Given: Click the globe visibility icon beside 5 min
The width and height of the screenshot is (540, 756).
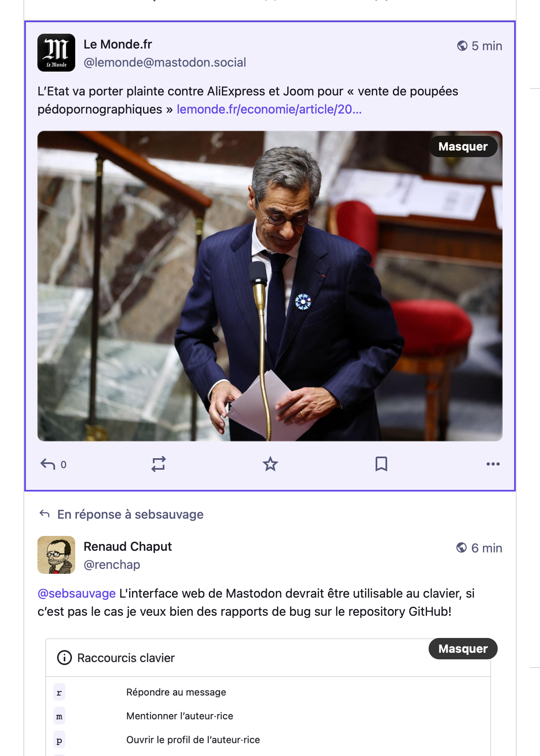Looking at the screenshot, I should tap(462, 46).
